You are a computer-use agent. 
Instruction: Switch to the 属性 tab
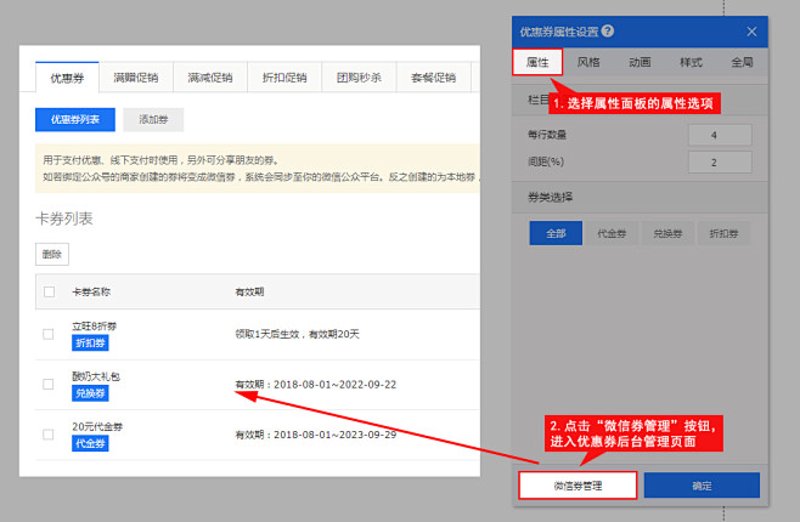pos(537,62)
